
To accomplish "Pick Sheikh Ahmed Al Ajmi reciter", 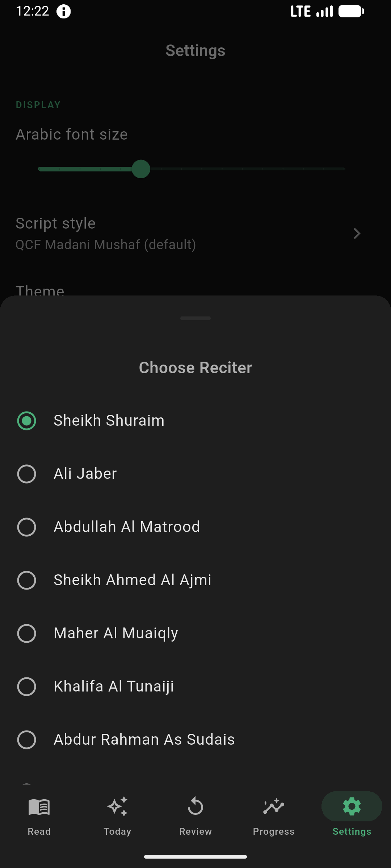I will click(x=27, y=580).
